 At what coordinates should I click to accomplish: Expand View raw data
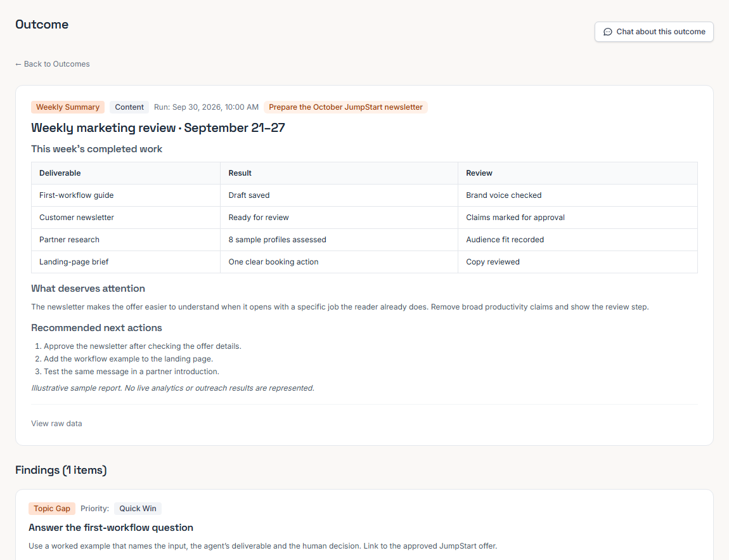click(x=56, y=424)
